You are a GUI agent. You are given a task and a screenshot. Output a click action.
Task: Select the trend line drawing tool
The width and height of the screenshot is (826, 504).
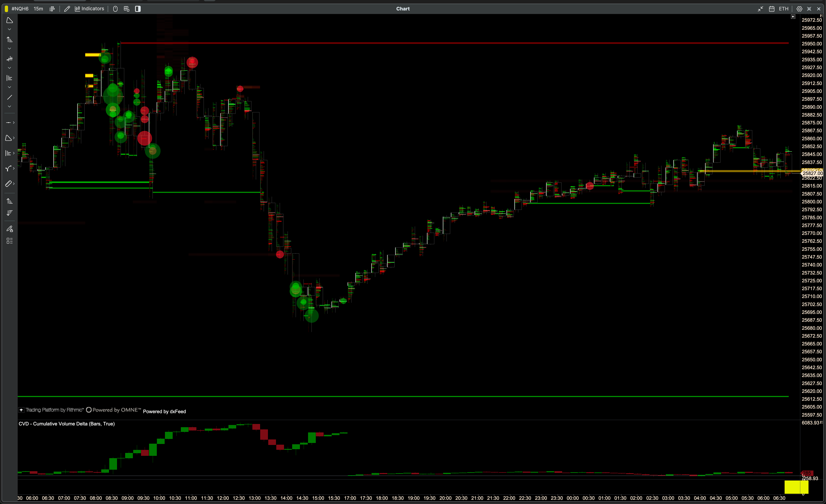tap(9, 97)
